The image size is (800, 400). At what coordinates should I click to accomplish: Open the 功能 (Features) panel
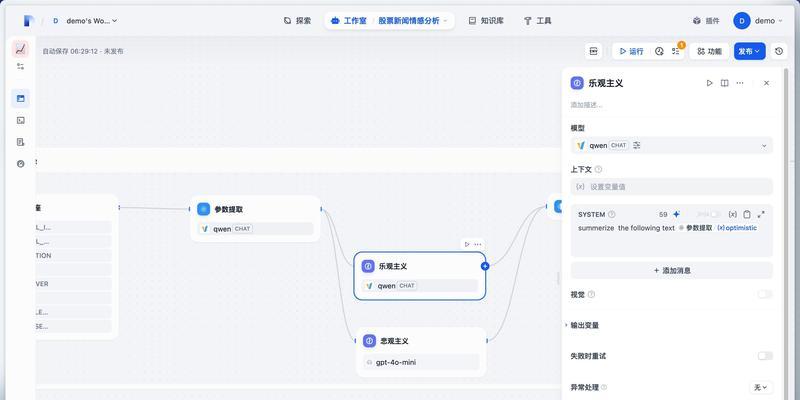click(709, 51)
